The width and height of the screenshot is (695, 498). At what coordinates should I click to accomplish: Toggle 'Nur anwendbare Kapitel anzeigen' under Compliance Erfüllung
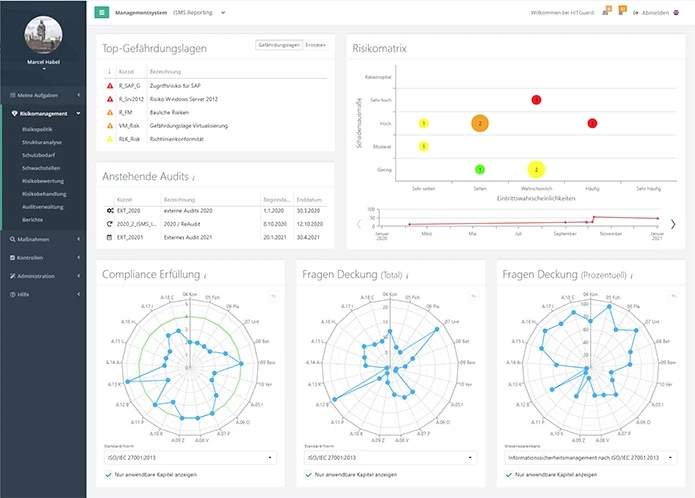click(x=109, y=474)
